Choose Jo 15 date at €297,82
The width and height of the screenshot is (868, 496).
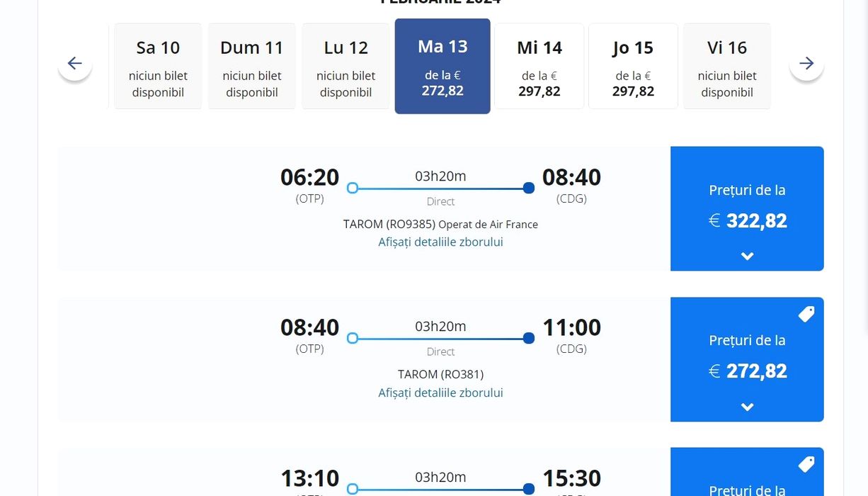[x=633, y=67]
